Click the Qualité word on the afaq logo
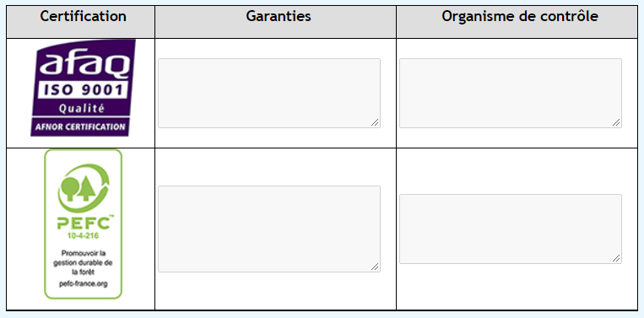644x318 pixels. 82,109
